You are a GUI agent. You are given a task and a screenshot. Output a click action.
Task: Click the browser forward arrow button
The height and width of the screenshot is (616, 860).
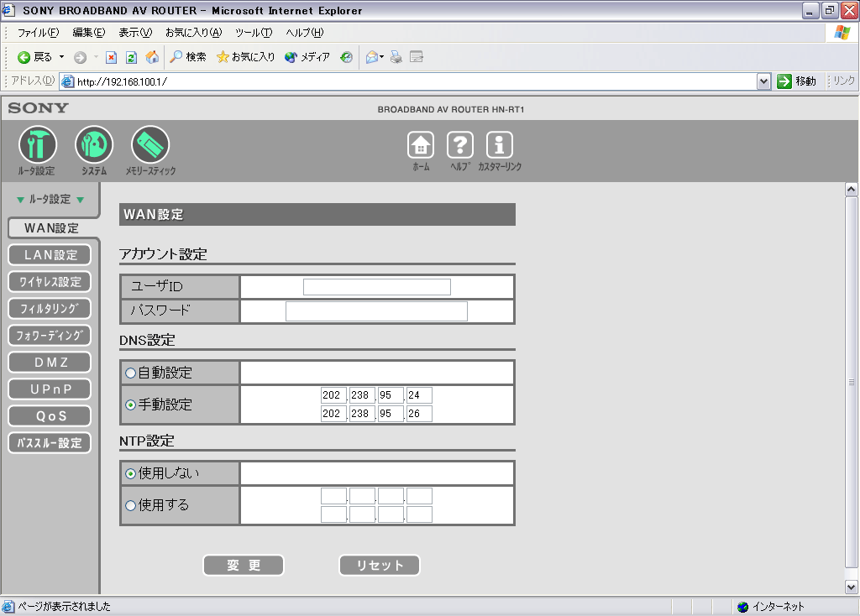[80, 57]
